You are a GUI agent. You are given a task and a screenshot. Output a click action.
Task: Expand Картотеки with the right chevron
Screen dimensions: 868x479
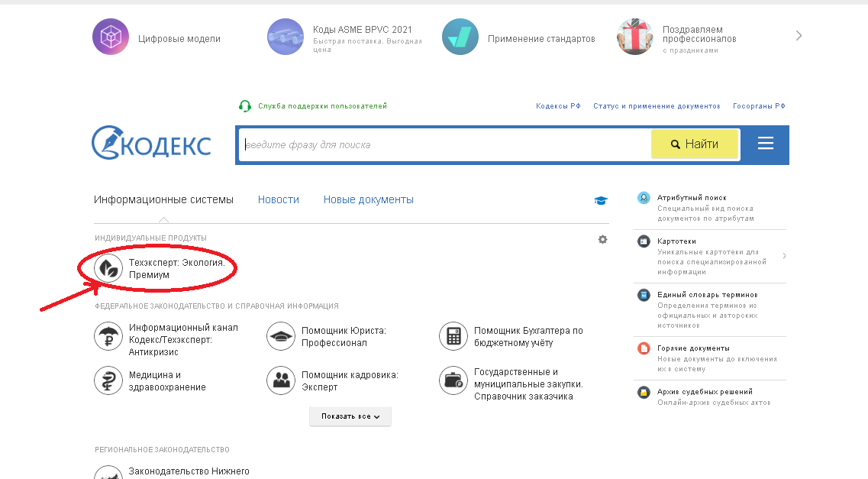coord(785,256)
